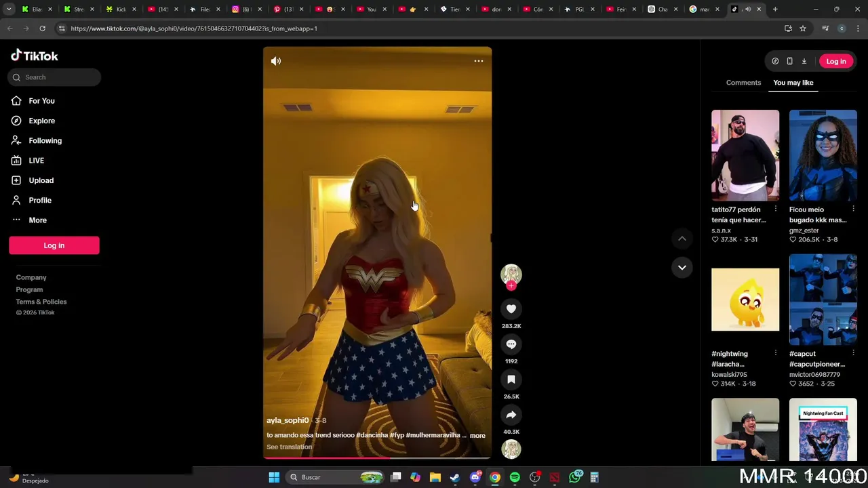Image resolution: width=868 pixels, height=488 pixels.
Task: Expand the Company footer section
Action: pos(31,277)
